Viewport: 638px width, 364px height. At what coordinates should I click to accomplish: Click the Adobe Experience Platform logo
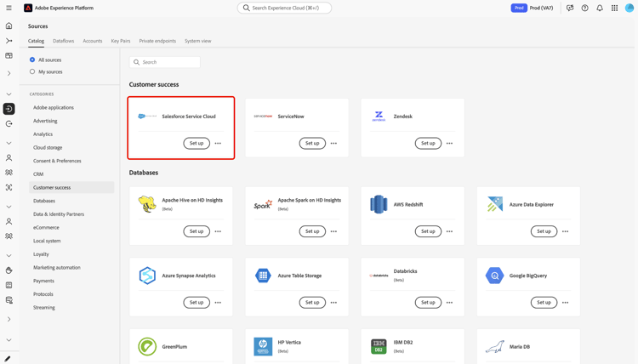(x=28, y=8)
